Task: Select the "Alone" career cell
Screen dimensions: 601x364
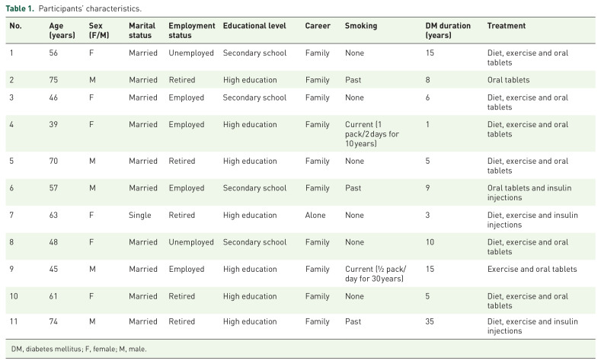Action: pos(316,216)
